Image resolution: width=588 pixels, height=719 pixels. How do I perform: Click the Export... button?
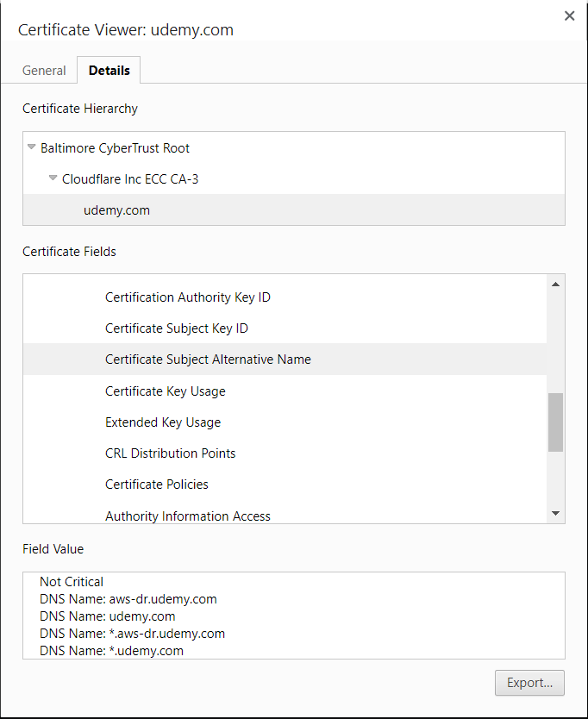(x=529, y=683)
